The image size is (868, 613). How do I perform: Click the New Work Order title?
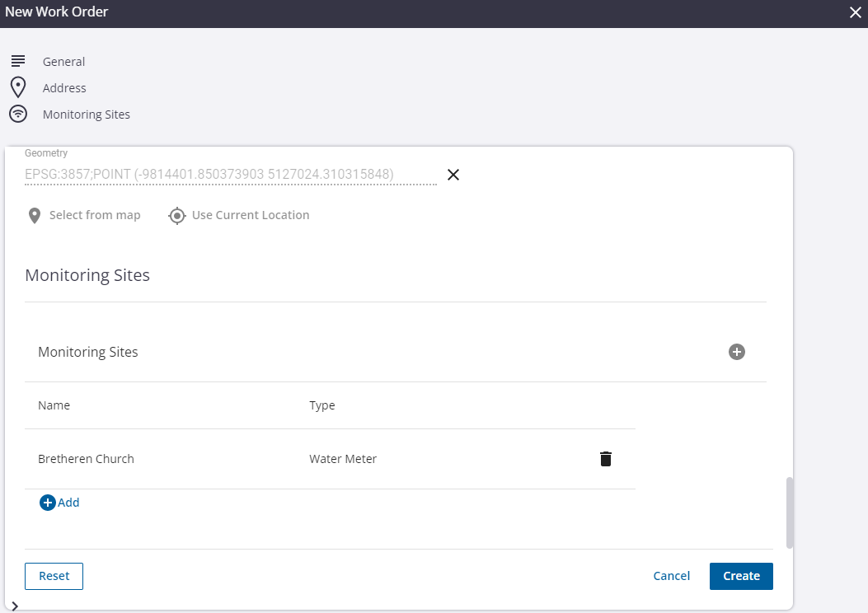(56, 12)
